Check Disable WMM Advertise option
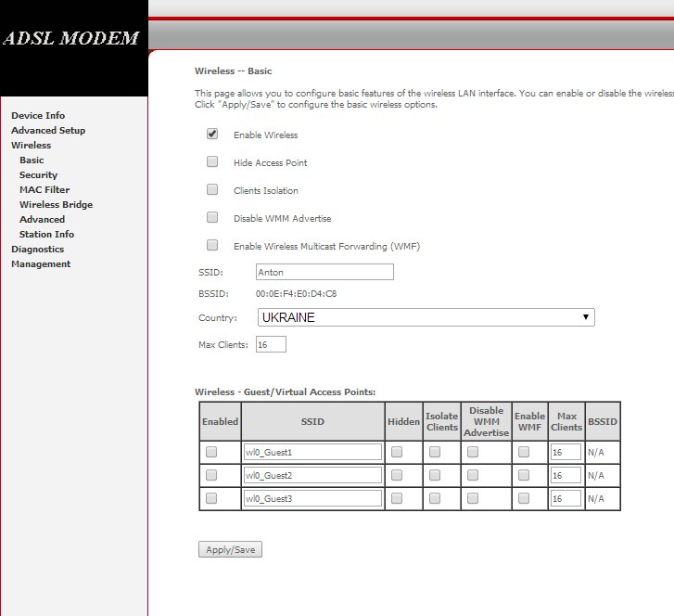674x616 pixels. [212, 218]
